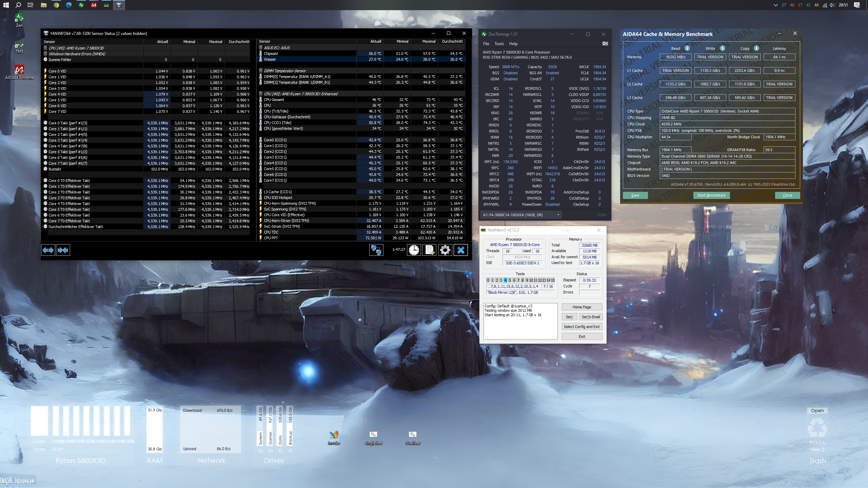Click the Serj button in TestMem5
This screenshot has height=488, width=868.
tap(569, 317)
